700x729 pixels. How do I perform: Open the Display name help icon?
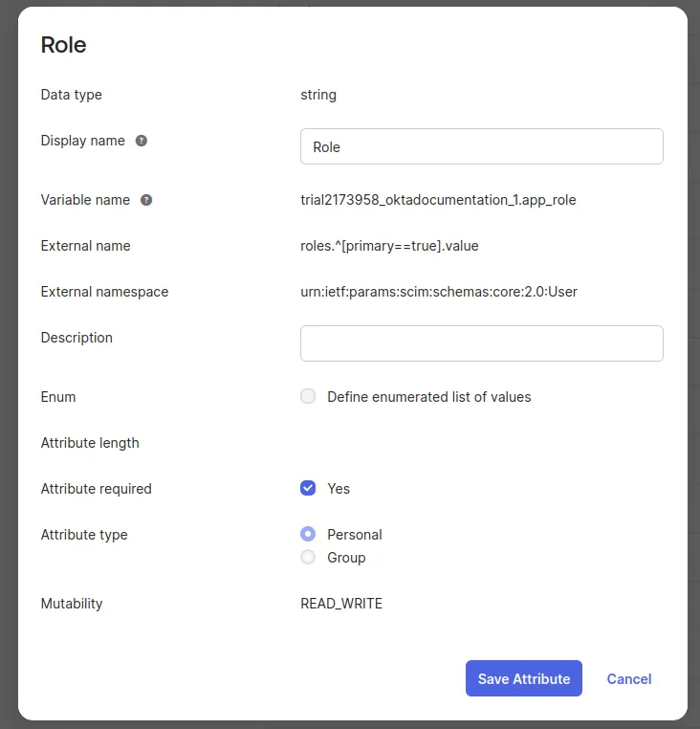pyautogui.click(x=142, y=141)
